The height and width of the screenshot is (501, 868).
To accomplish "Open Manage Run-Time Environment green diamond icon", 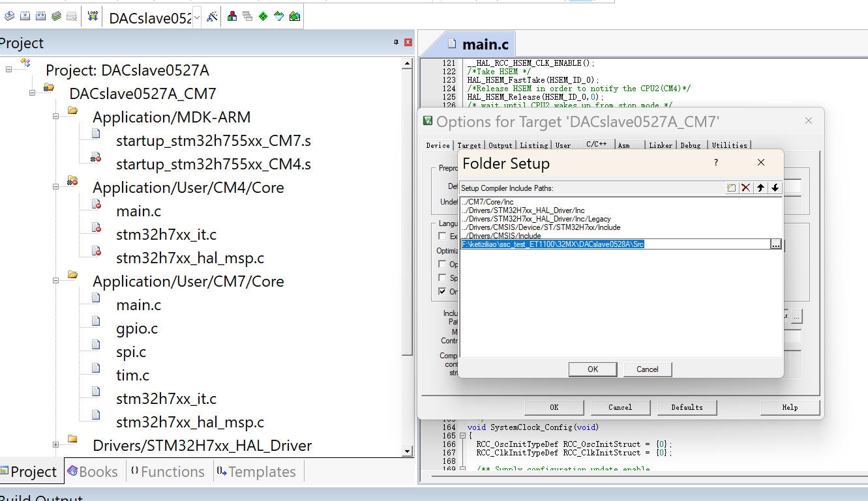I will [263, 16].
